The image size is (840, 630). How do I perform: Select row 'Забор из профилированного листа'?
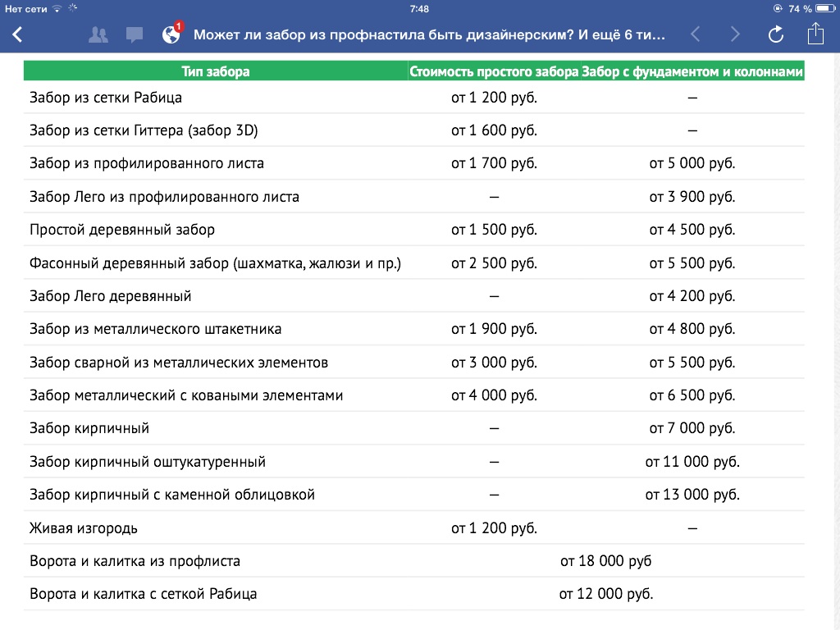pos(414,163)
